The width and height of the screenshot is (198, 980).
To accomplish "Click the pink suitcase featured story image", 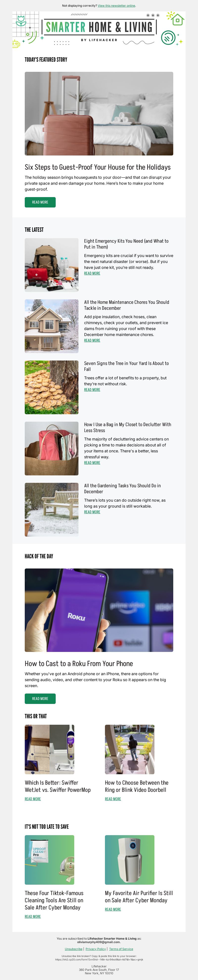I will tap(99, 113).
